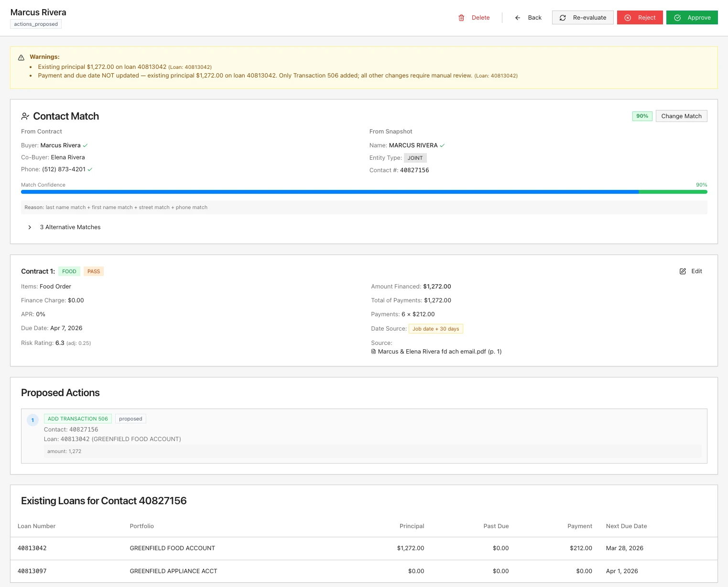Image resolution: width=728 pixels, height=587 pixels.
Task: Click the Loan Number column header
Action: (36, 526)
